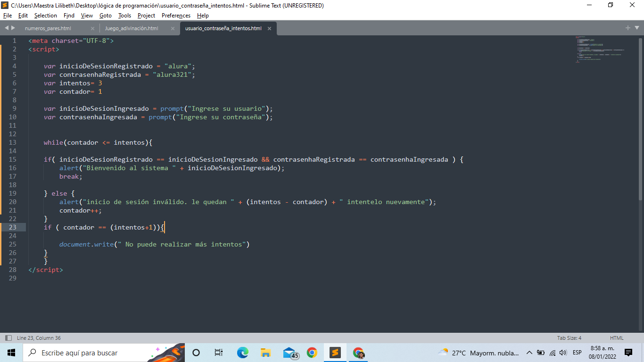Open the Preferences menu

pos(176,16)
